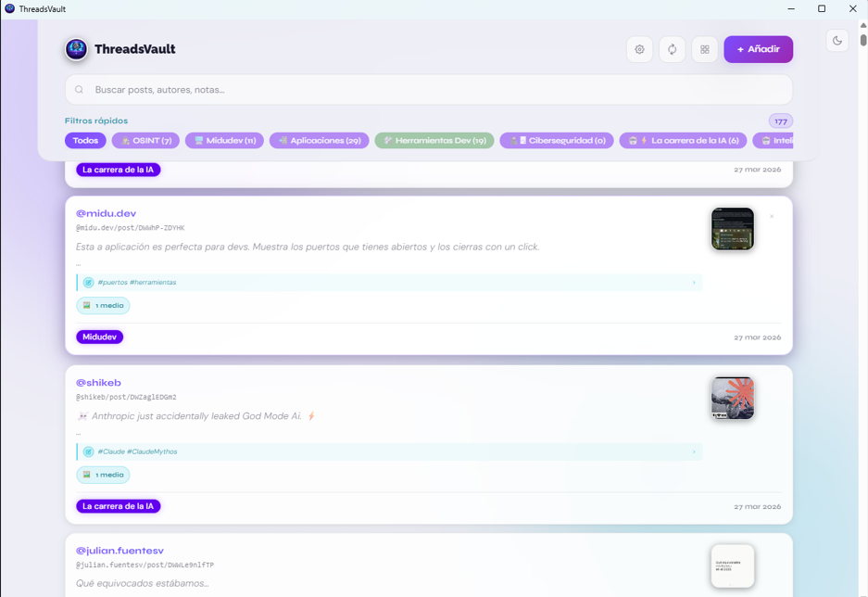The height and width of the screenshot is (597, 868).
Task: Minimize the ThreadsVault window
Action: point(791,9)
